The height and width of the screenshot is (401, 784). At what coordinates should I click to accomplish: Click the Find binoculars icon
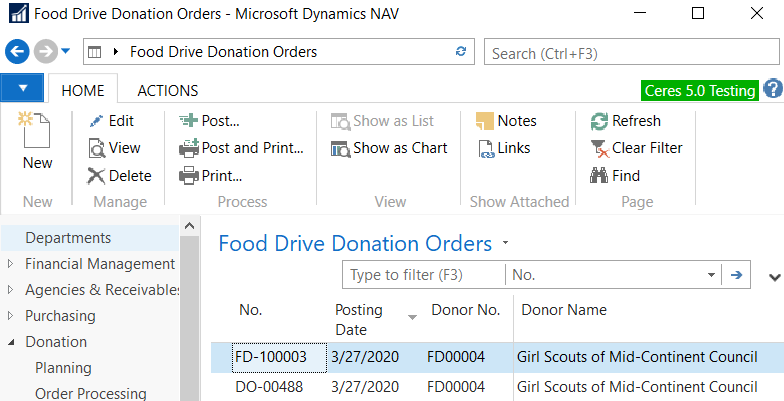(599, 176)
